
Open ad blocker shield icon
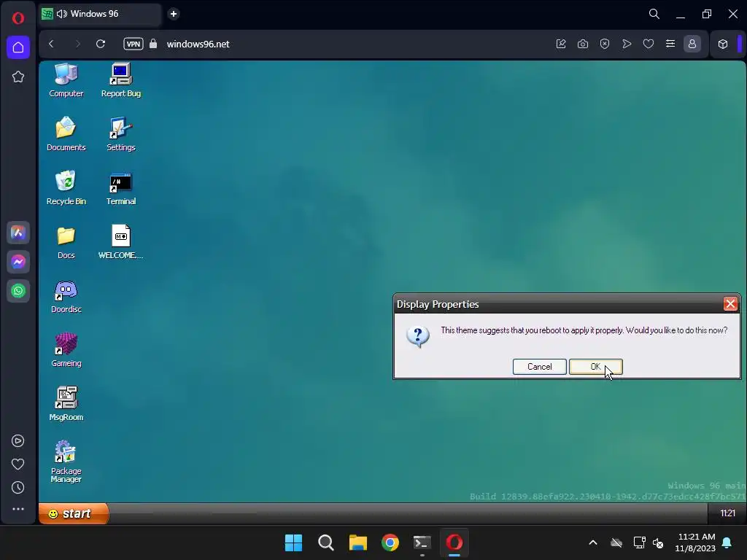coord(605,44)
